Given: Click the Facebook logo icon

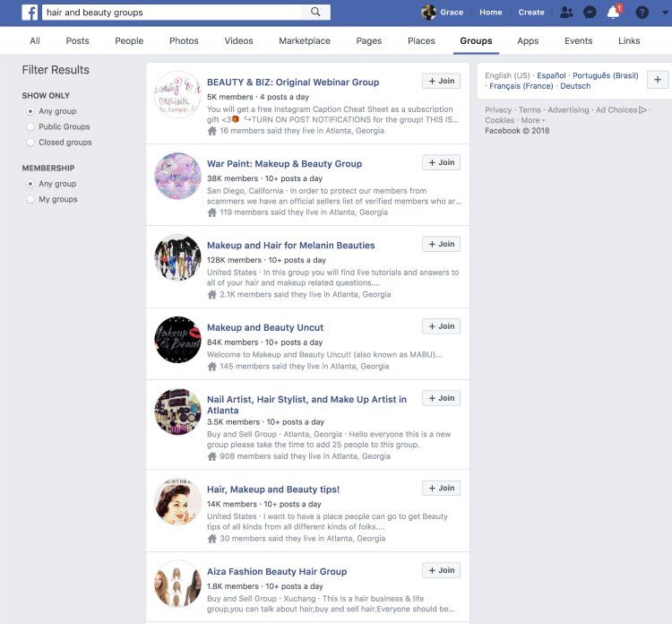Looking at the screenshot, I should (x=30, y=13).
